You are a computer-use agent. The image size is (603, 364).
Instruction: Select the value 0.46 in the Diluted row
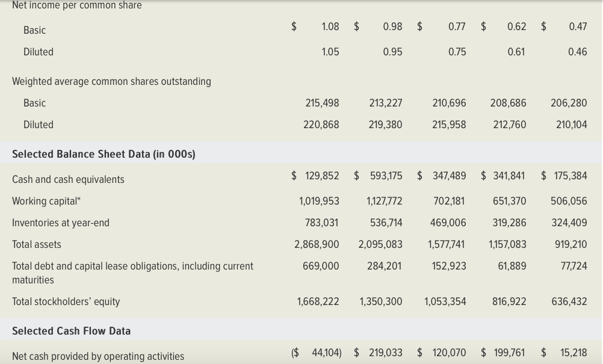577,52
